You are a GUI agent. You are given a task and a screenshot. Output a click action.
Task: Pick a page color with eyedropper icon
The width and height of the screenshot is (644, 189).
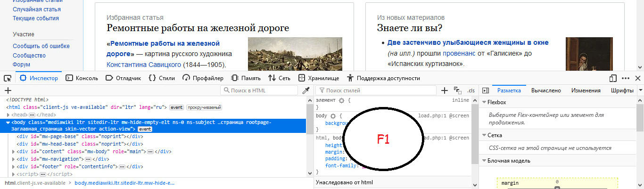[x=306, y=90]
